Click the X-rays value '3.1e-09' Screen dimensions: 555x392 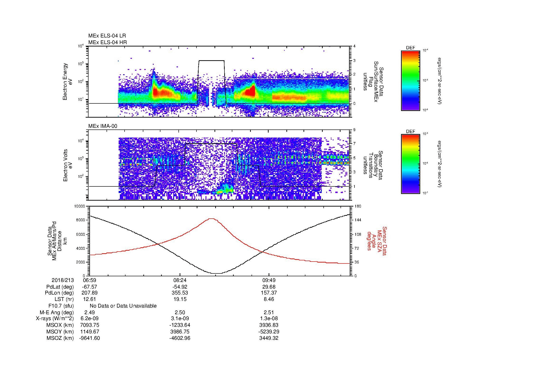click(180, 318)
